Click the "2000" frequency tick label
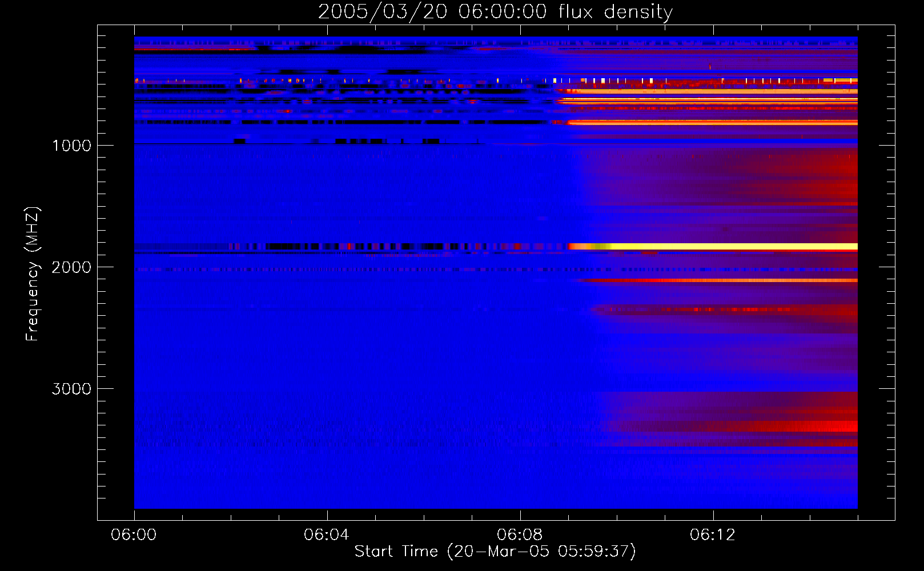 (71, 267)
